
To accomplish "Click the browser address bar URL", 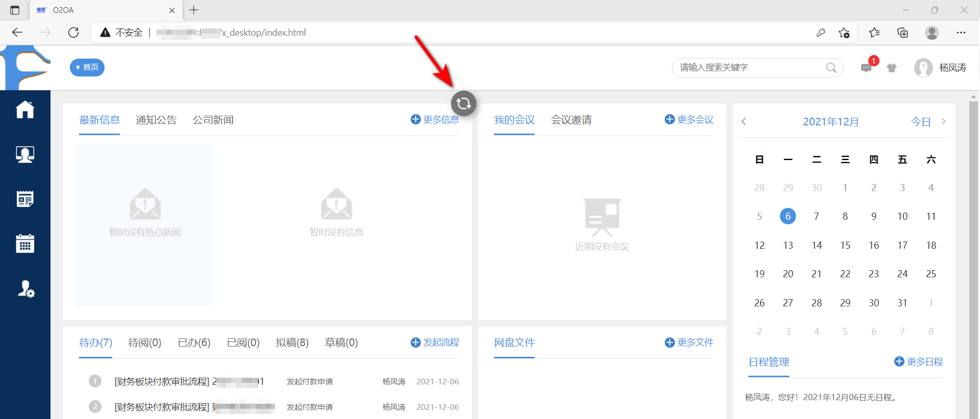I will pyautogui.click(x=231, y=33).
